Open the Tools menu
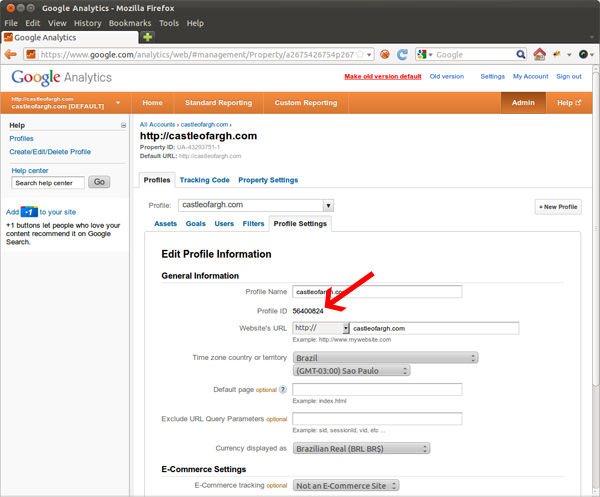 click(169, 23)
